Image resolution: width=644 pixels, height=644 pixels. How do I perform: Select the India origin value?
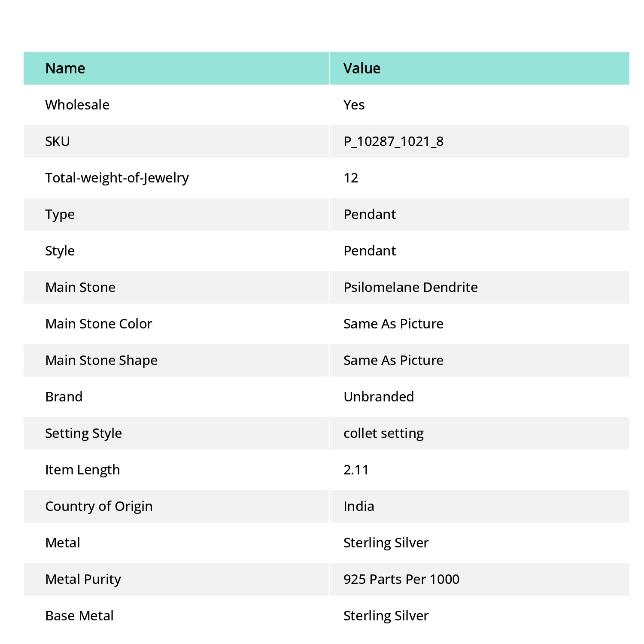click(358, 506)
